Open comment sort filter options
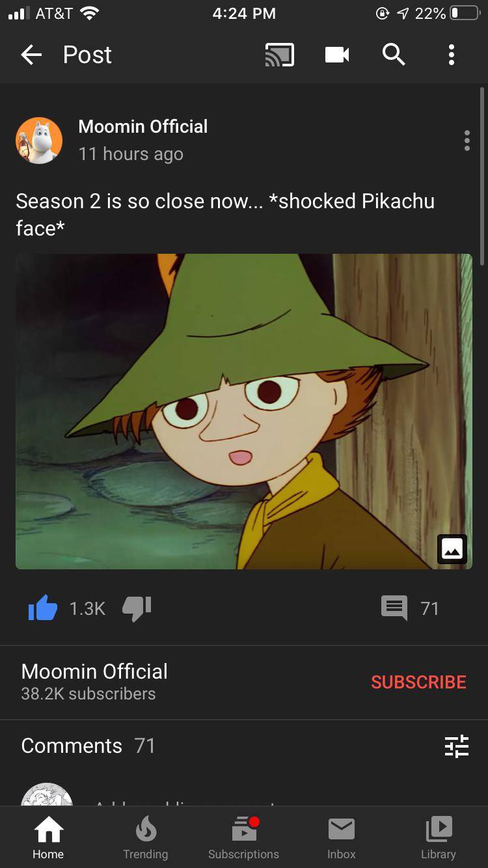 pyautogui.click(x=456, y=746)
